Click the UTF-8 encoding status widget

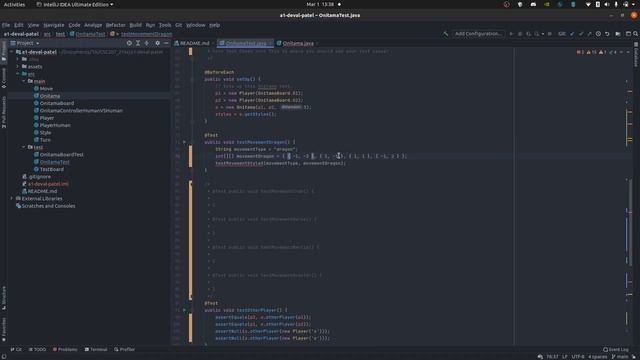click(x=578, y=357)
